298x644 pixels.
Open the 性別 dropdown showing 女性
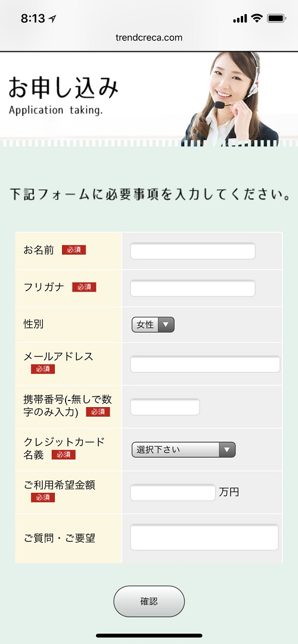153,324
